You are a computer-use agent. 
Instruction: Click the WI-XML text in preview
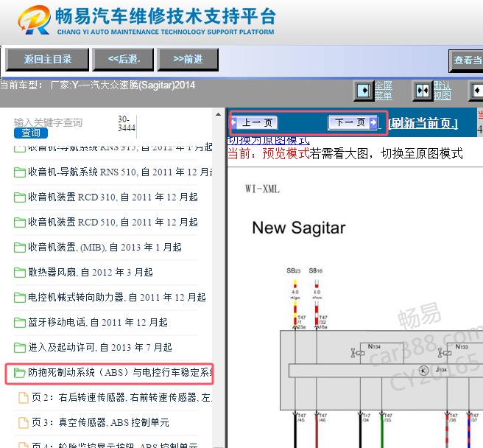tap(262, 189)
